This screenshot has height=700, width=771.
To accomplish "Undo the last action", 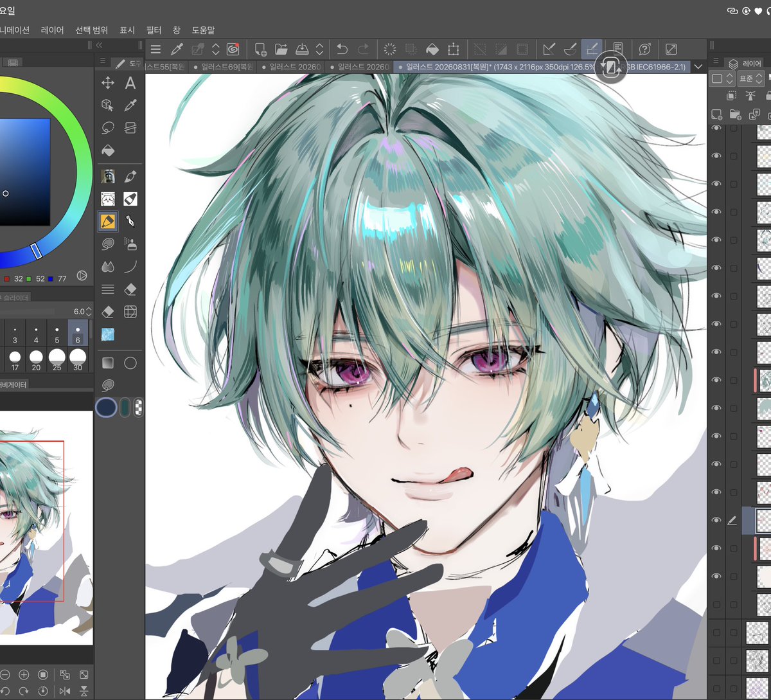I will tap(342, 49).
